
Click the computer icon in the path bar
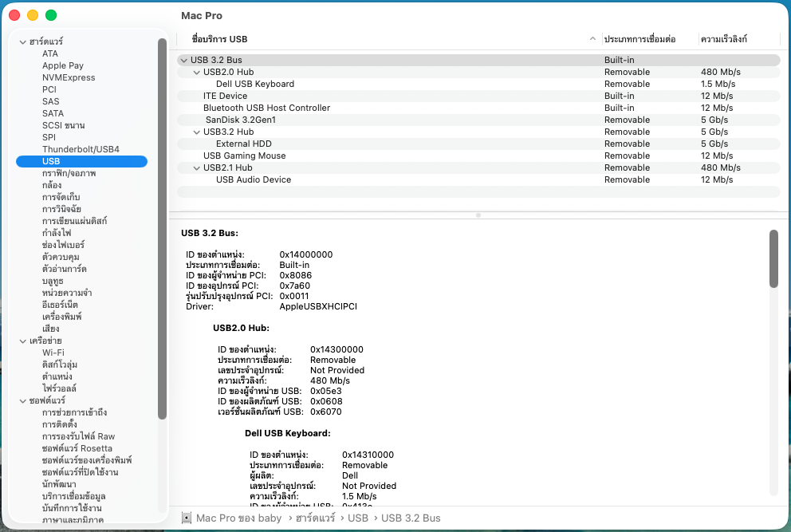(187, 518)
